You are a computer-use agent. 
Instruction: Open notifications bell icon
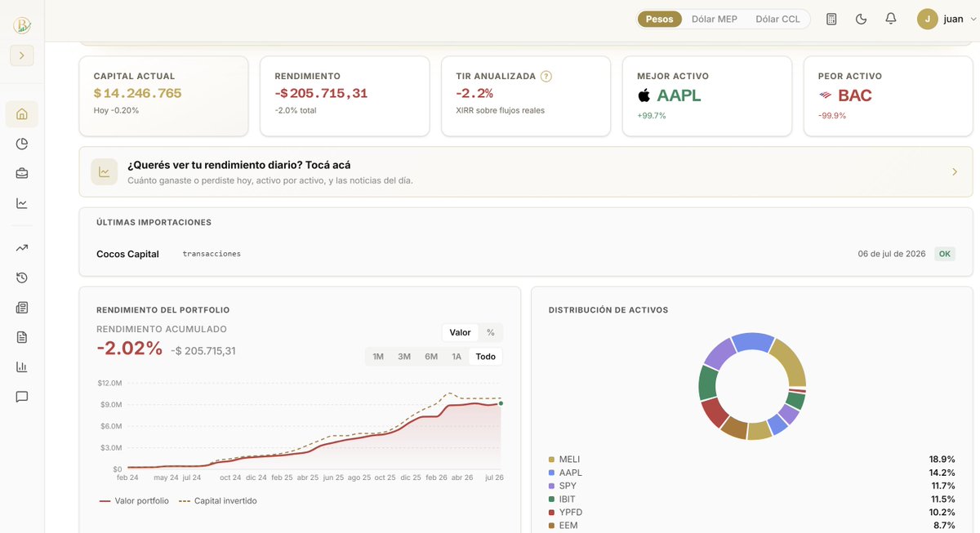click(891, 19)
